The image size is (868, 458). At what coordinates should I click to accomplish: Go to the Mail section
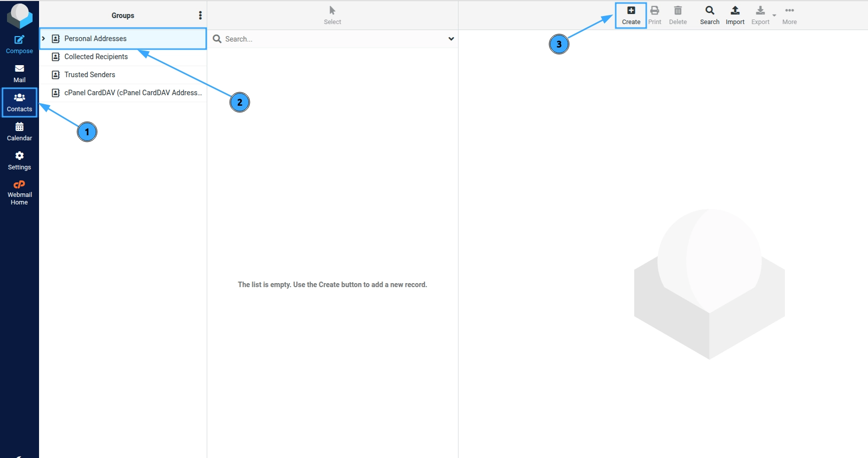[20, 74]
